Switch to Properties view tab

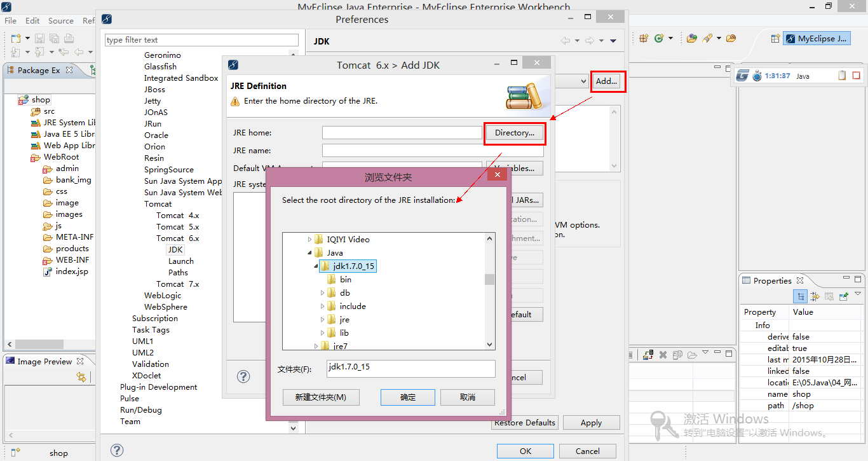[773, 280]
